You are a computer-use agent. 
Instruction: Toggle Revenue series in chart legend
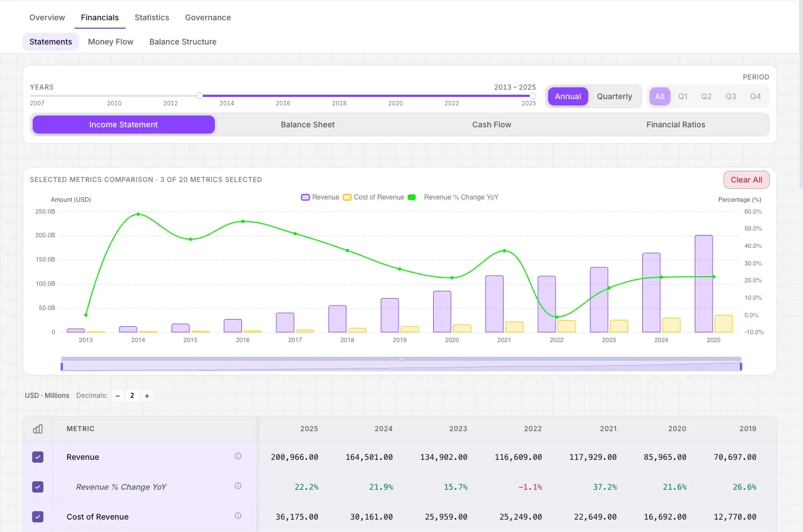coord(320,197)
